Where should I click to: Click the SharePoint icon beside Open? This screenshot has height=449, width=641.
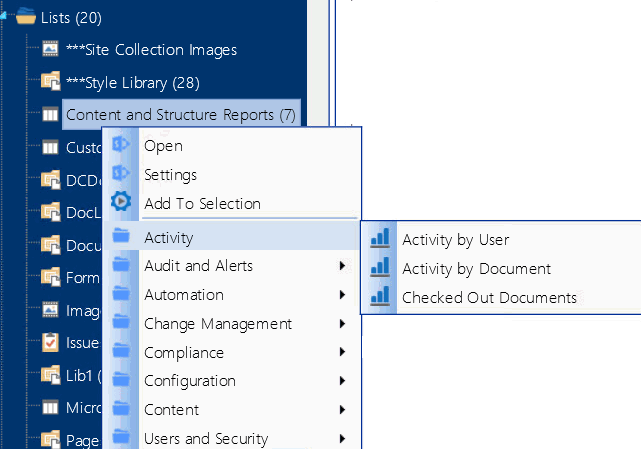[121, 145]
